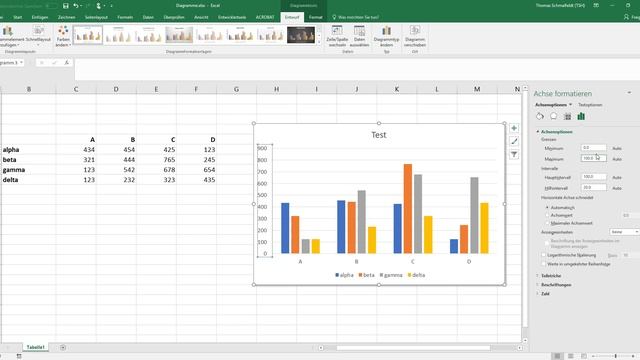Viewport: 640px width, 360px height.
Task: Open the Schnelllayout gallery button
Action: click(38, 36)
